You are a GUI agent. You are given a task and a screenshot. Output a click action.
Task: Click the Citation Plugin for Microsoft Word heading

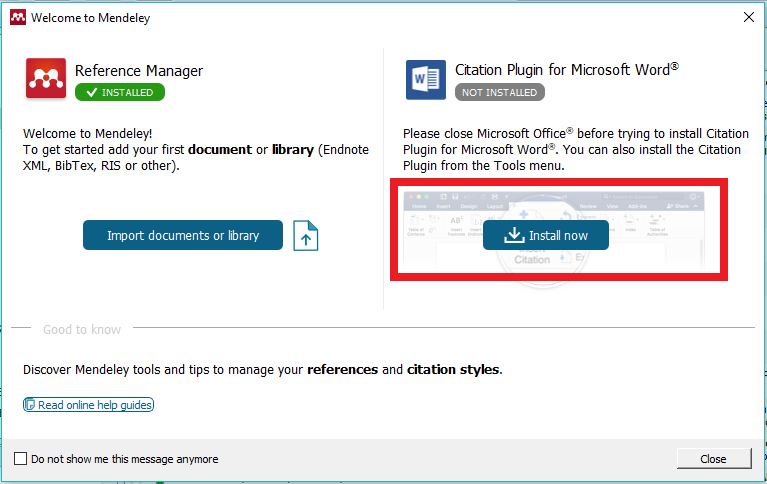[567, 69]
